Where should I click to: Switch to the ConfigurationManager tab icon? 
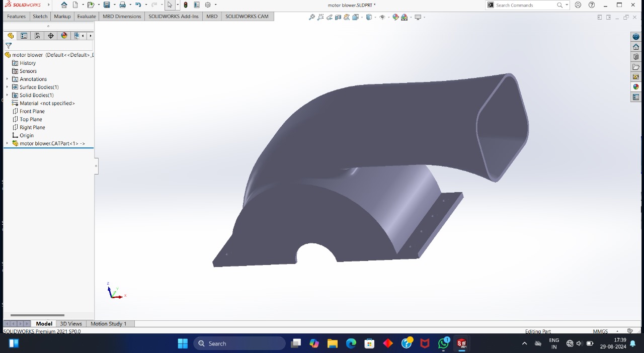[37, 36]
